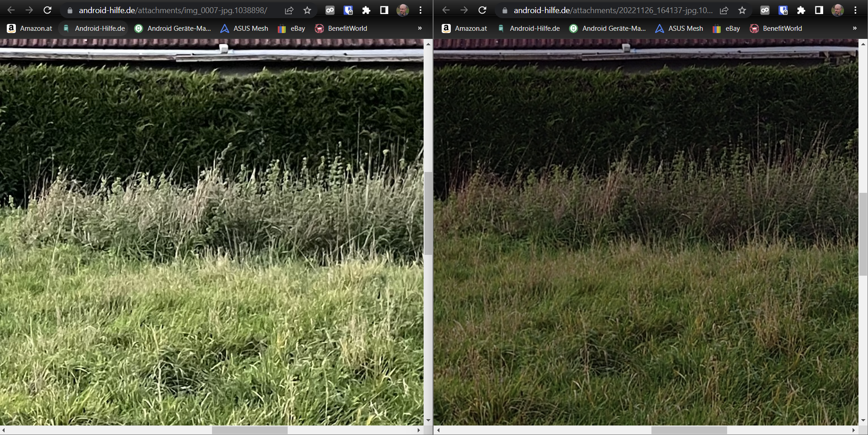Image resolution: width=868 pixels, height=435 pixels.
Task: Click the share icon in left window's address bar
Action: tap(289, 10)
